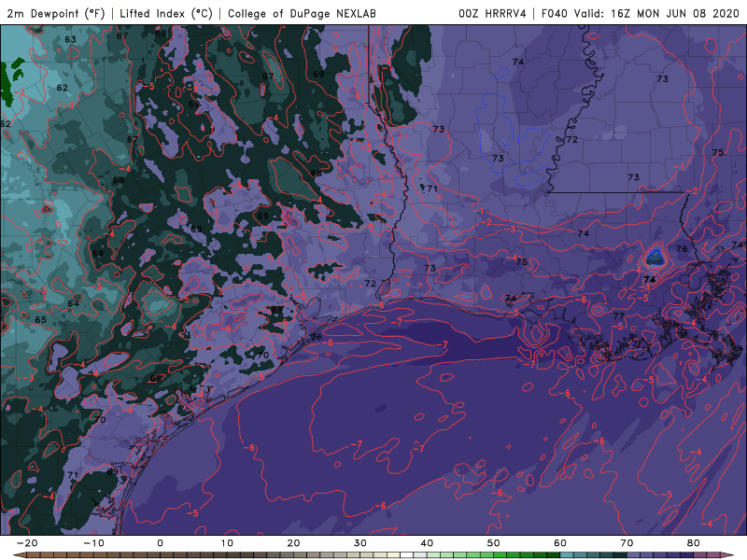Click the 10 label on the color scale

pos(227,543)
